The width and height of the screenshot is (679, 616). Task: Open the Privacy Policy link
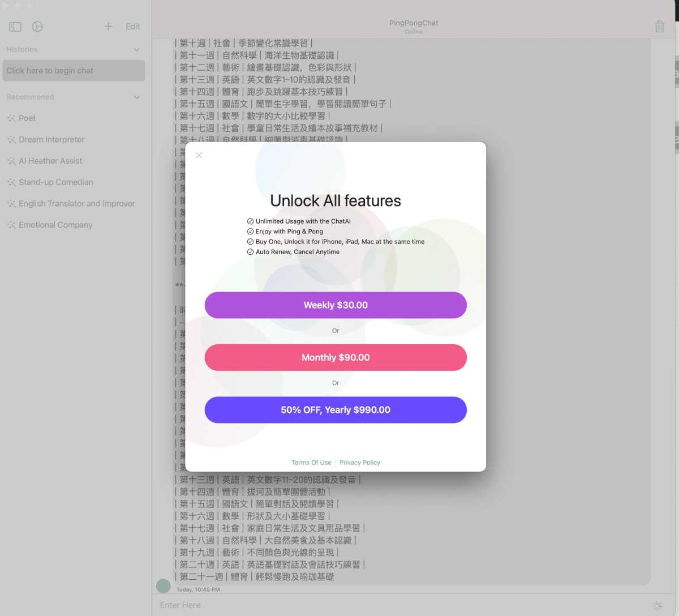coord(360,463)
